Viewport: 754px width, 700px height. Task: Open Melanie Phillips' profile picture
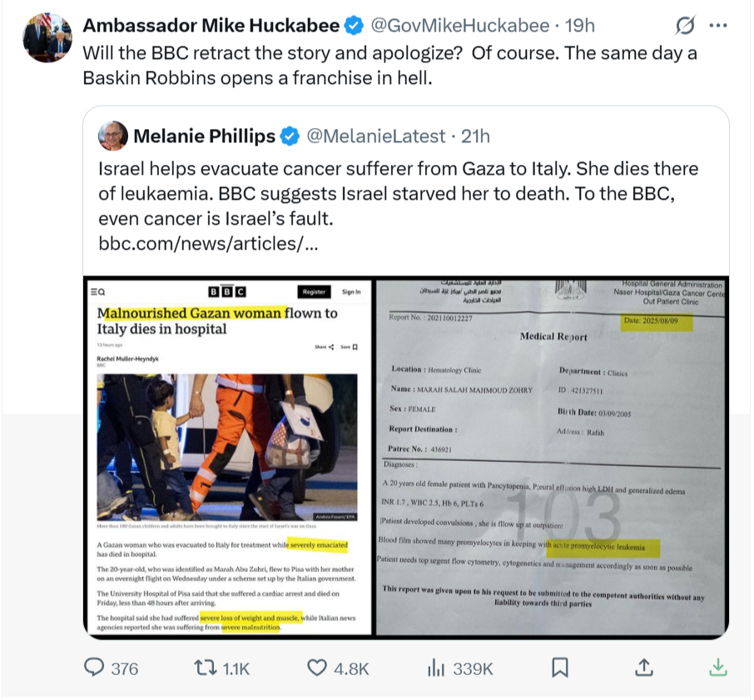tap(113, 136)
